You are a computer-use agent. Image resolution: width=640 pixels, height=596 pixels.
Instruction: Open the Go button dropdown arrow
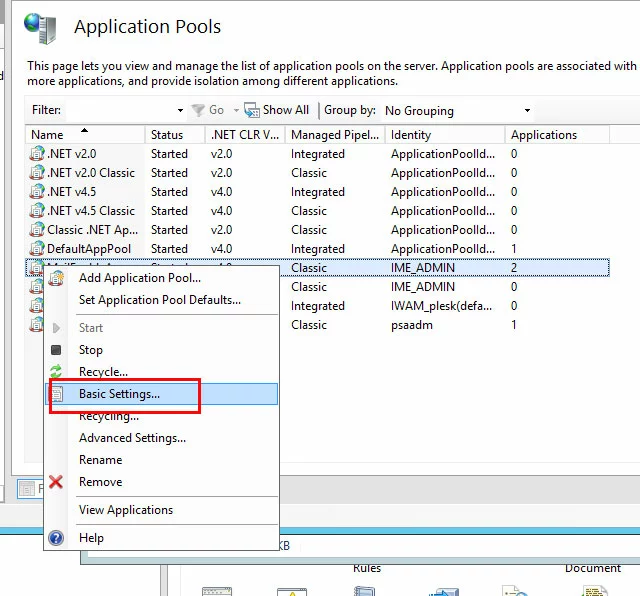coord(236,111)
